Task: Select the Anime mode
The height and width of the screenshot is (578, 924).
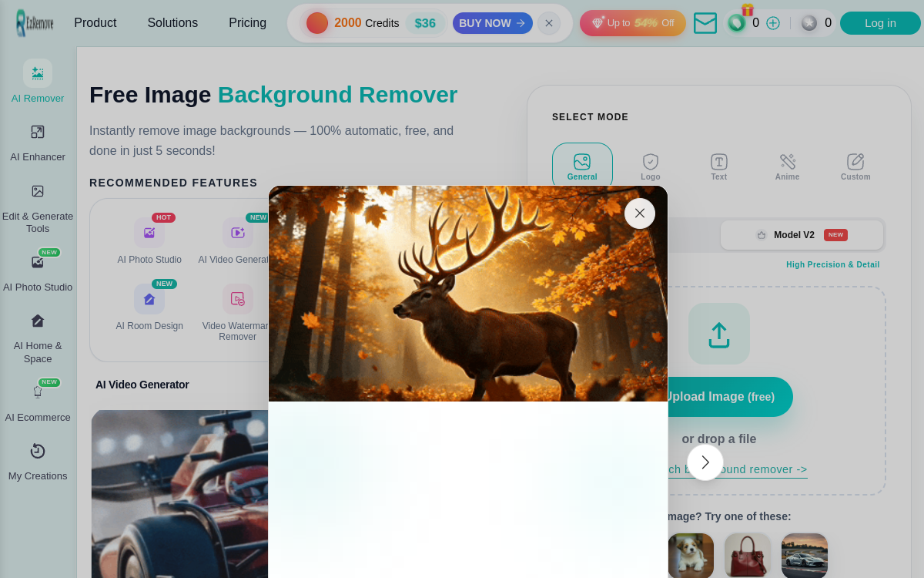Action: coord(787,166)
